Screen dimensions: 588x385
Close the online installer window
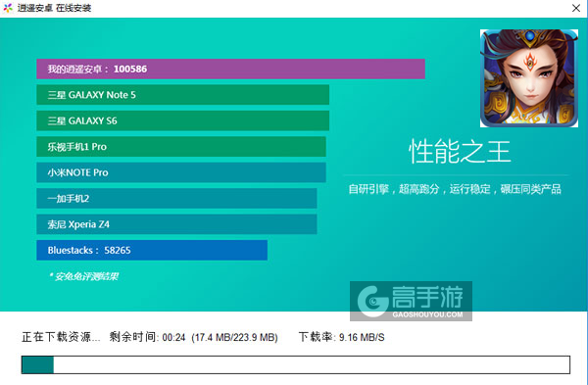tap(576, 8)
